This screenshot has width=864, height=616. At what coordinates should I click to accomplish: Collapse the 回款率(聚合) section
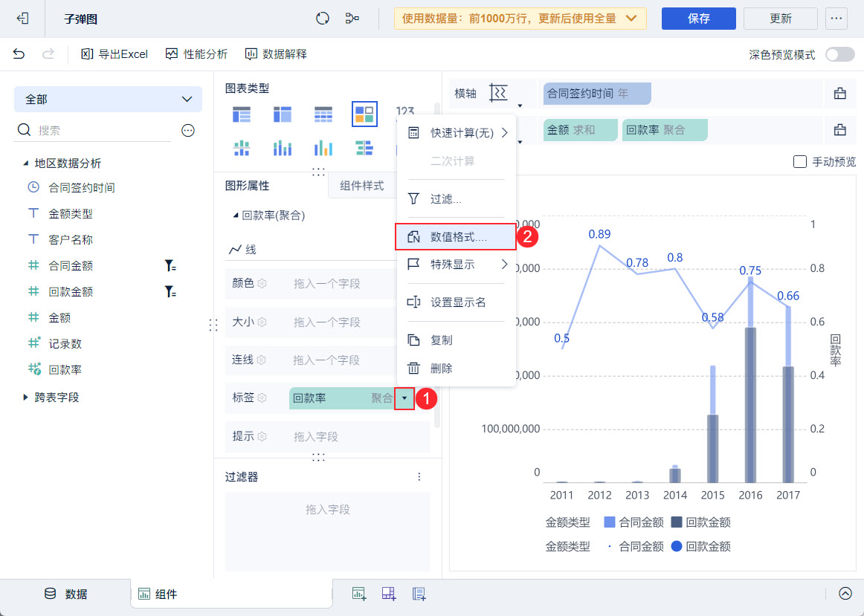point(236,215)
